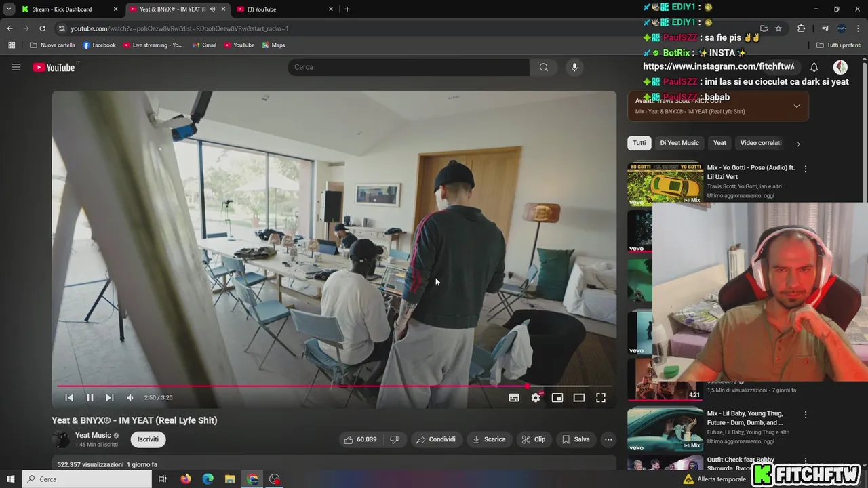Click the youtube.com address bar URL
This screenshot has width=868, height=488.
tap(180, 28)
